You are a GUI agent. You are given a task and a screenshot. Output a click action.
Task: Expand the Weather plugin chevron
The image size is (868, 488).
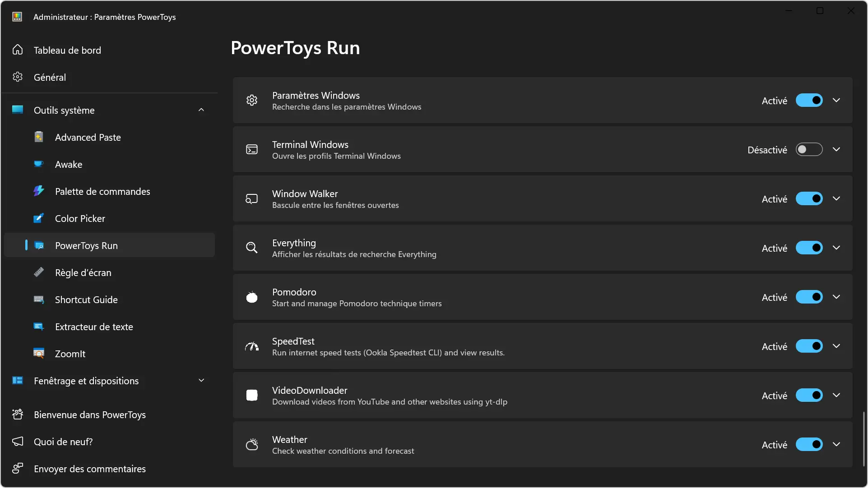pos(836,444)
